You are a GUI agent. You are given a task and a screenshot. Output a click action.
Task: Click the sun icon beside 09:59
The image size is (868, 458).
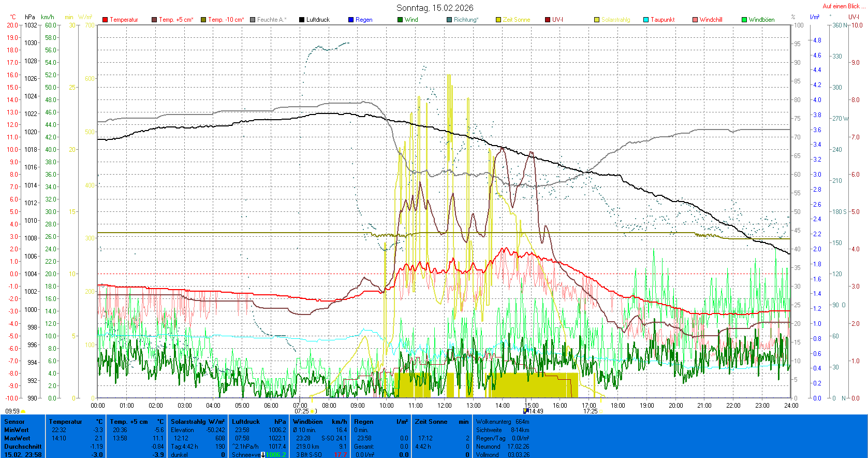[x=23, y=411]
